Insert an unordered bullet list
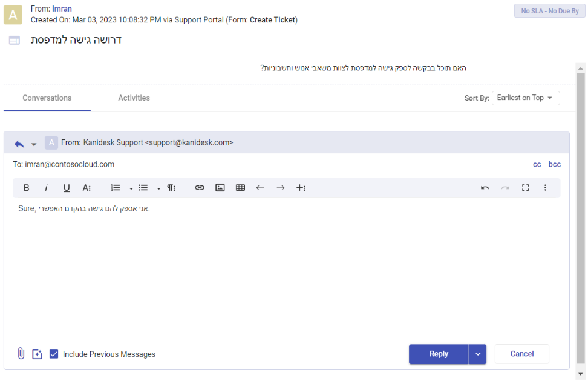This screenshot has width=588, height=384. (143, 188)
